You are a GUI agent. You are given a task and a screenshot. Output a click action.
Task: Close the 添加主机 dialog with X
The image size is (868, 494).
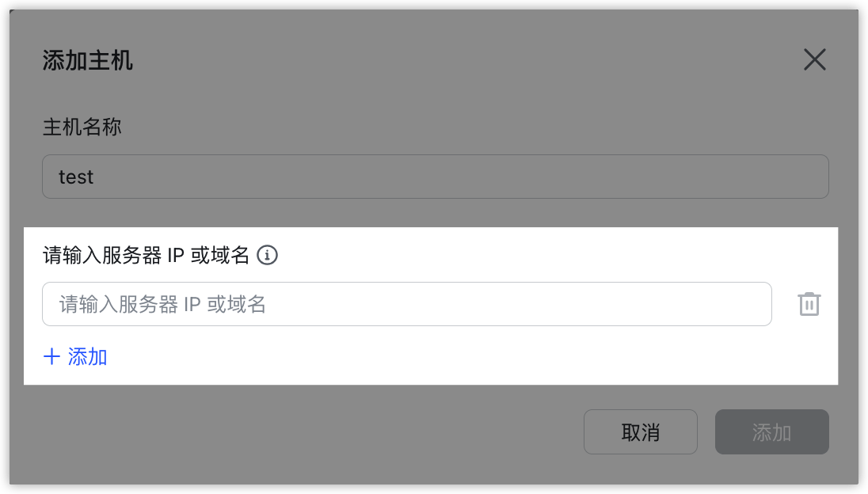pyautogui.click(x=814, y=59)
